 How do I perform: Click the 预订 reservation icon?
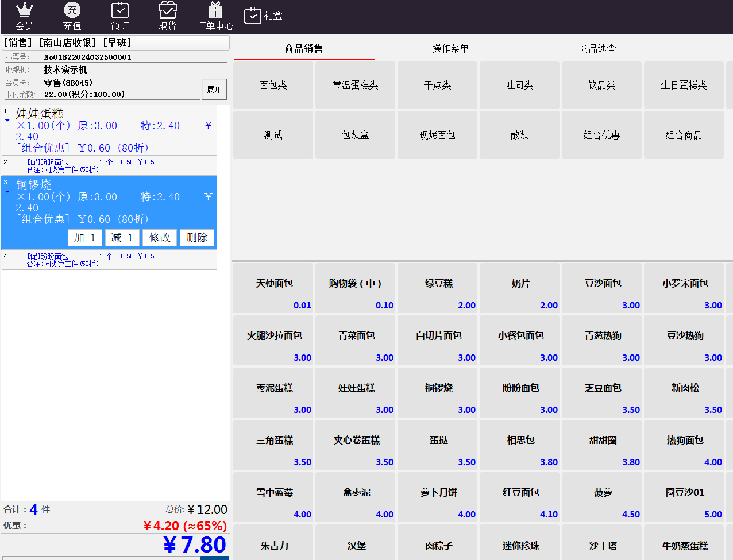(x=119, y=10)
